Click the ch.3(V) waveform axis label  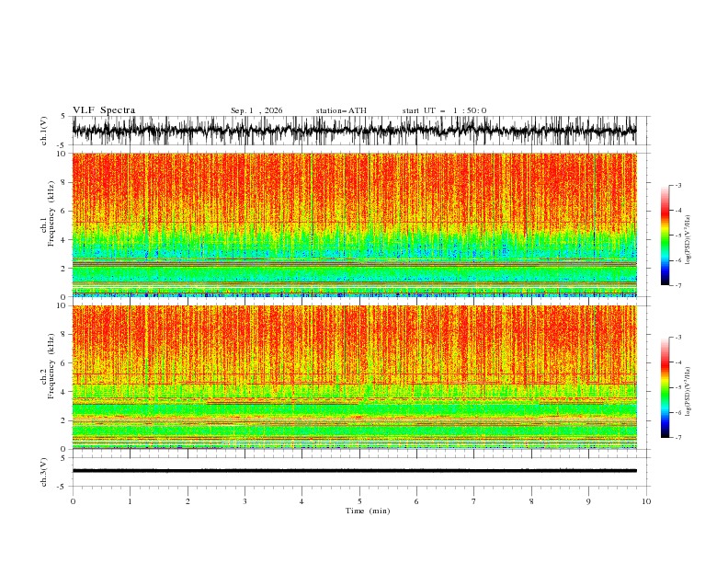pyautogui.click(x=44, y=472)
